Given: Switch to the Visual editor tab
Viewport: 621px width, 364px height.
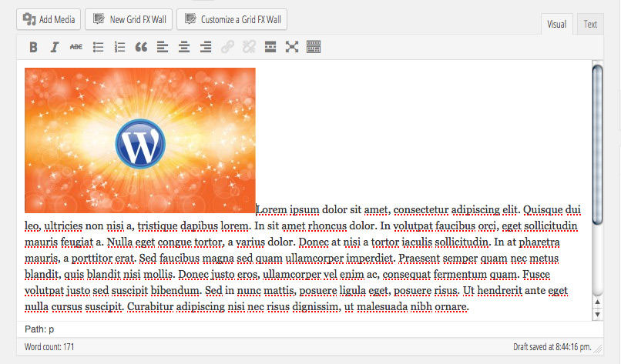Looking at the screenshot, I should pos(556,24).
